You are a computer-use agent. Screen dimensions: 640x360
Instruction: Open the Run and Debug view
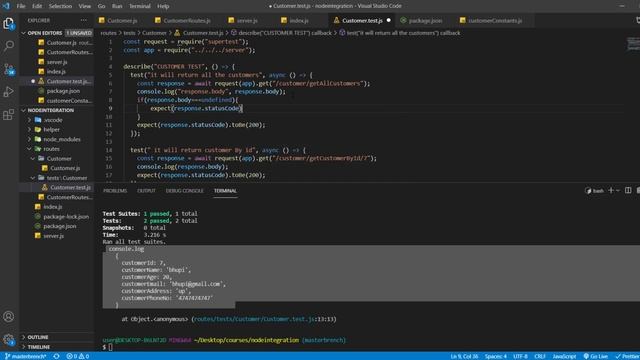pos(9,91)
